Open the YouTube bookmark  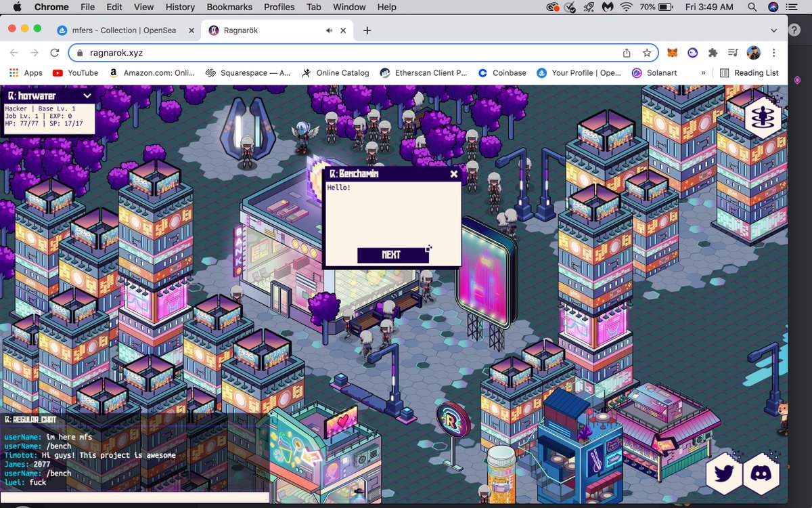(x=75, y=72)
